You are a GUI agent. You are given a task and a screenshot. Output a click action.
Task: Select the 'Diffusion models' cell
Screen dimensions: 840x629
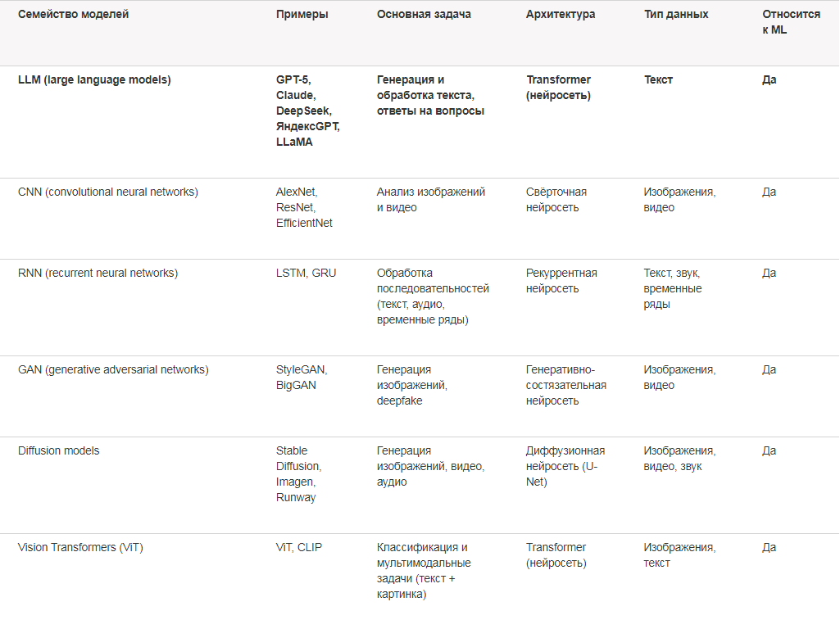(x=58, y=450)
